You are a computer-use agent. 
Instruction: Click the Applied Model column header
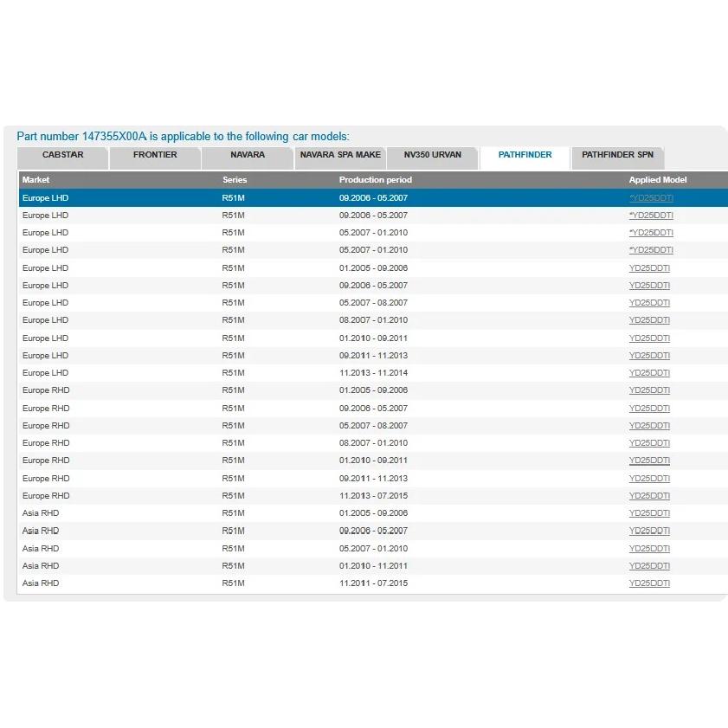pos(657,180)
